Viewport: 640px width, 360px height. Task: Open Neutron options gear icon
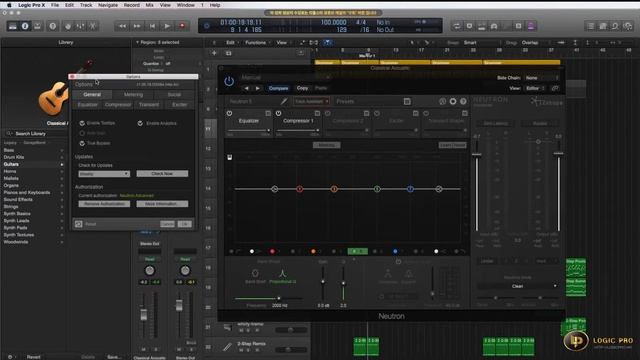pyautogui.click(x=453, y=101)
